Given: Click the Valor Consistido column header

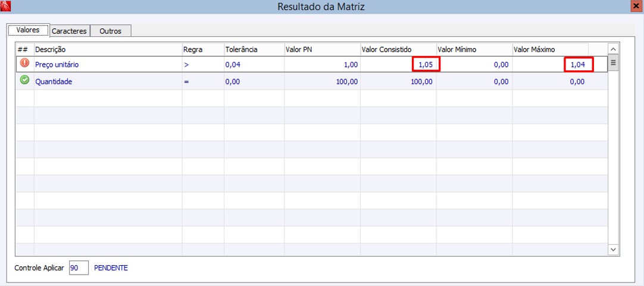Looking at the screenshot, I should click(398, 49).
